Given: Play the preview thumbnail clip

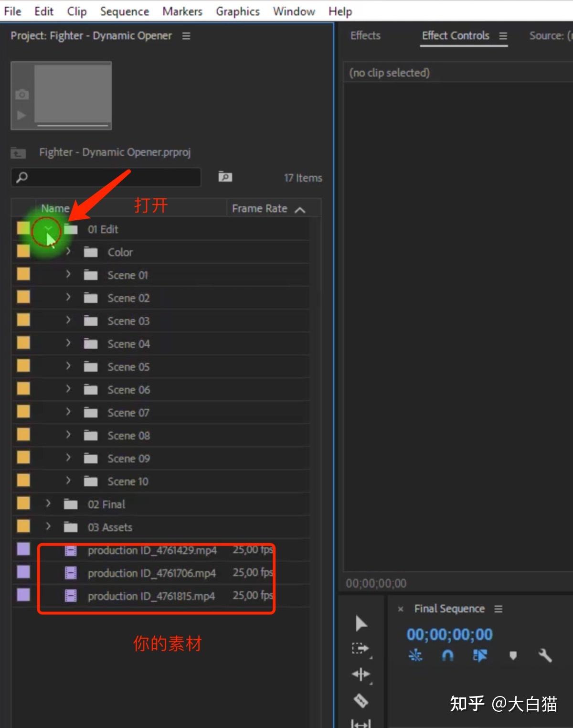Looking at the screenshot, I should point(21,115).
